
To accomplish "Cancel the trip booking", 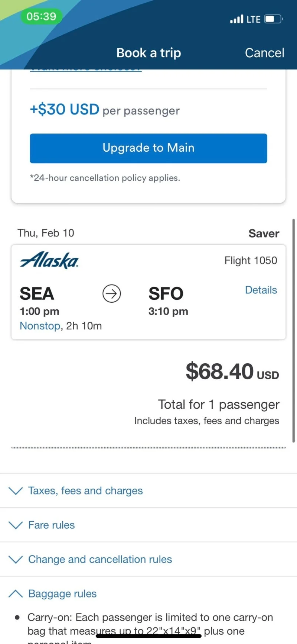I will 265,53.
